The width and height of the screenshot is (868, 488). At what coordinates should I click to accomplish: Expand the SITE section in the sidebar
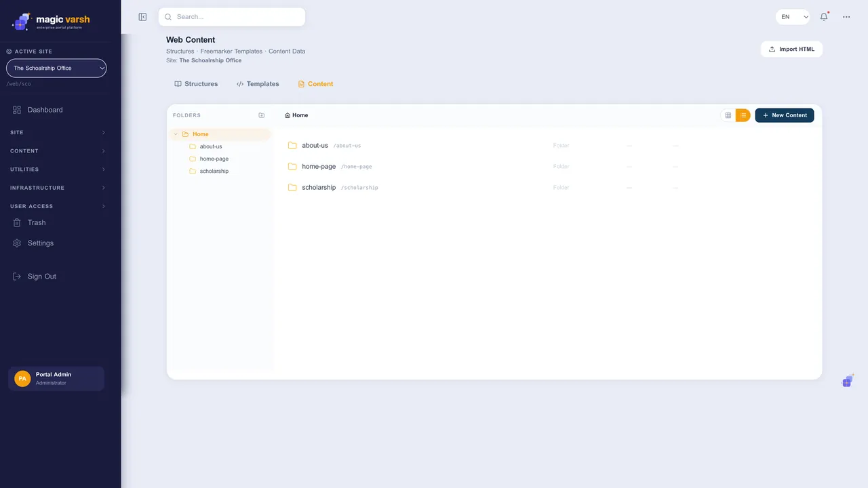point(56,133)
